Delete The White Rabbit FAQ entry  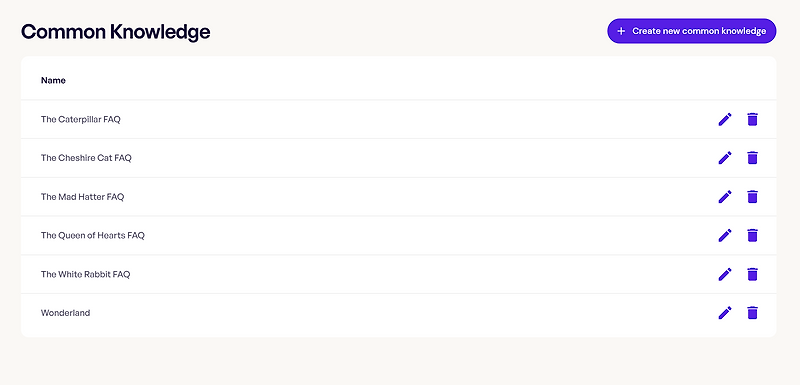pos(752,274)
